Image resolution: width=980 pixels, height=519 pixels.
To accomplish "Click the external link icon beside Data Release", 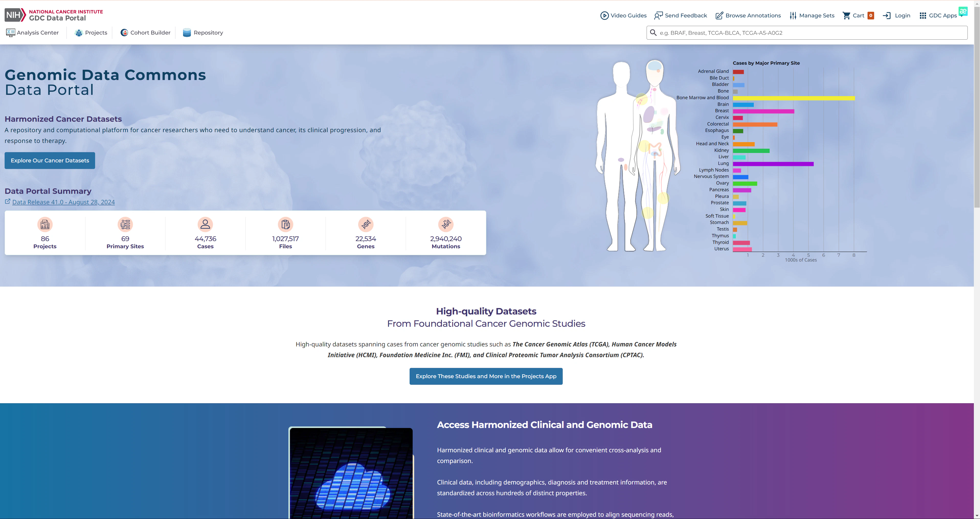I will tap(8, 202).
